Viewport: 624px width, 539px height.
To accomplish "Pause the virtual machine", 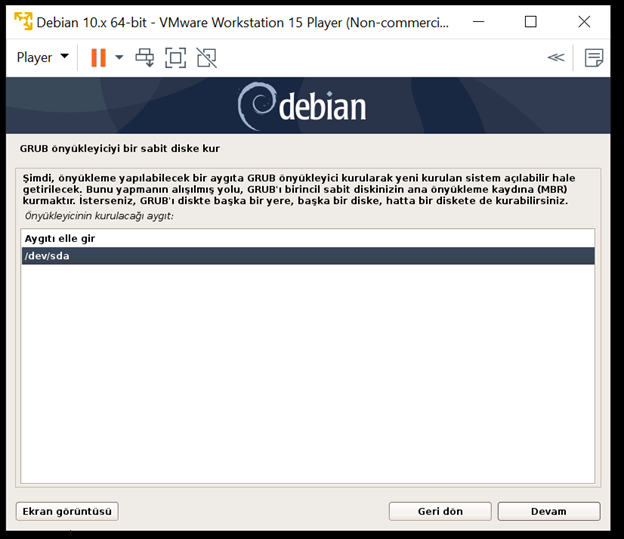I will click(x=98, y=58).
